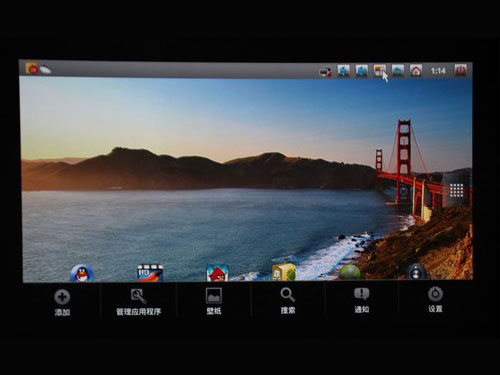The image size is (500, 375).
Task: Click the home icon in status bar
Action: [x=416, y=71]
